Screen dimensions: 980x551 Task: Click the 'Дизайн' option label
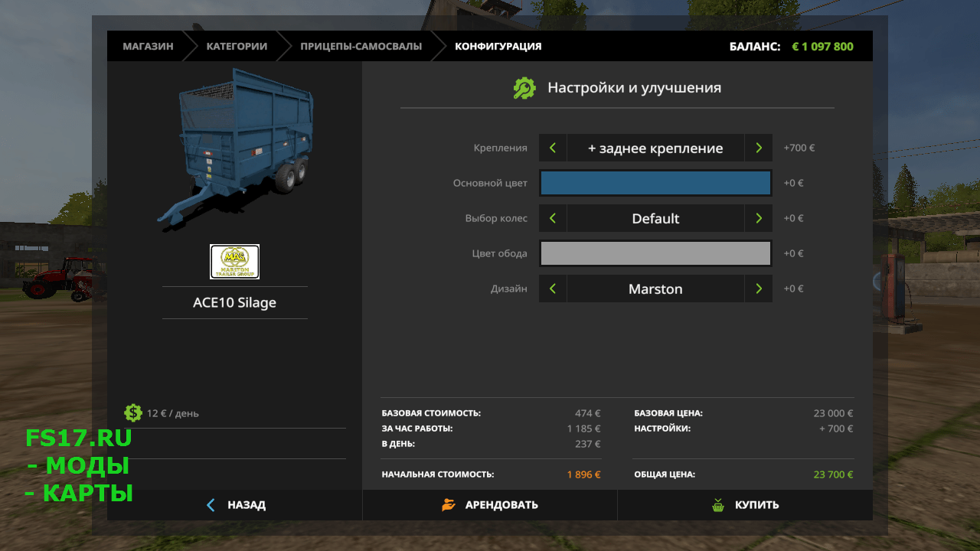click(x=509, y=289)
